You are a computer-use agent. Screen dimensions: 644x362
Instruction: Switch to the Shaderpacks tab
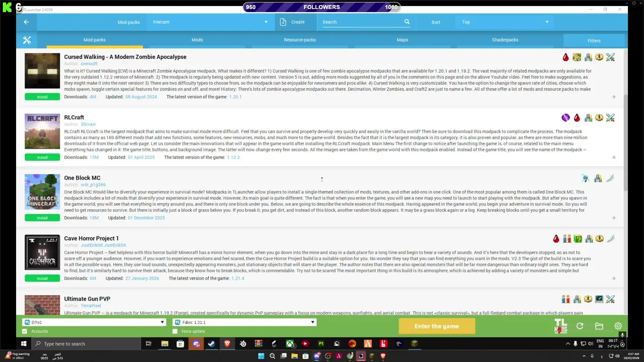point(505,40)
